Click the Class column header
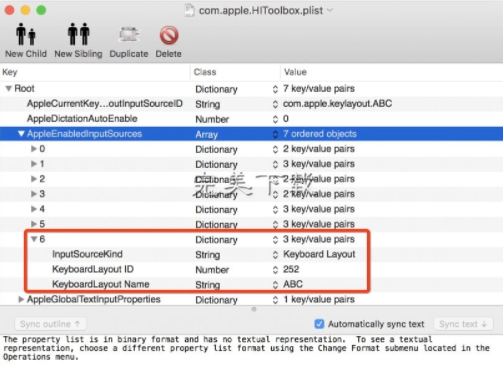Viewport: 503px width, 368px height. pos(235,72)
